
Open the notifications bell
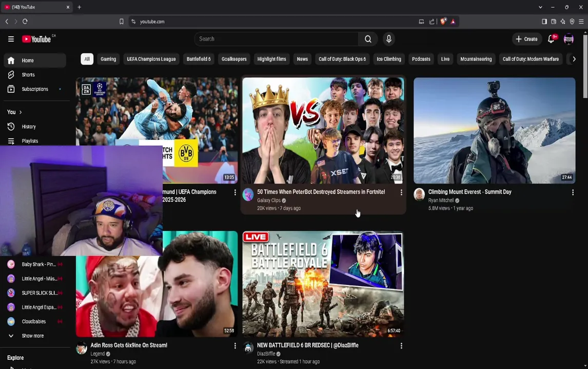[551, 39]
